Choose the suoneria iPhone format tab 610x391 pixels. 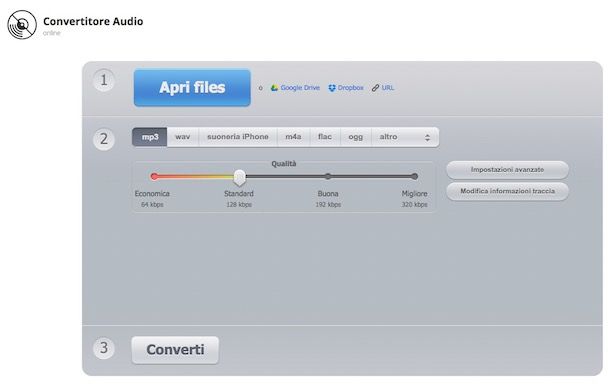[x=238, y=137]
